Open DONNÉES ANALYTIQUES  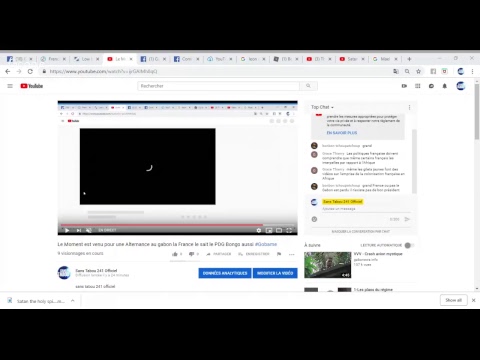(x=225, y=273)
